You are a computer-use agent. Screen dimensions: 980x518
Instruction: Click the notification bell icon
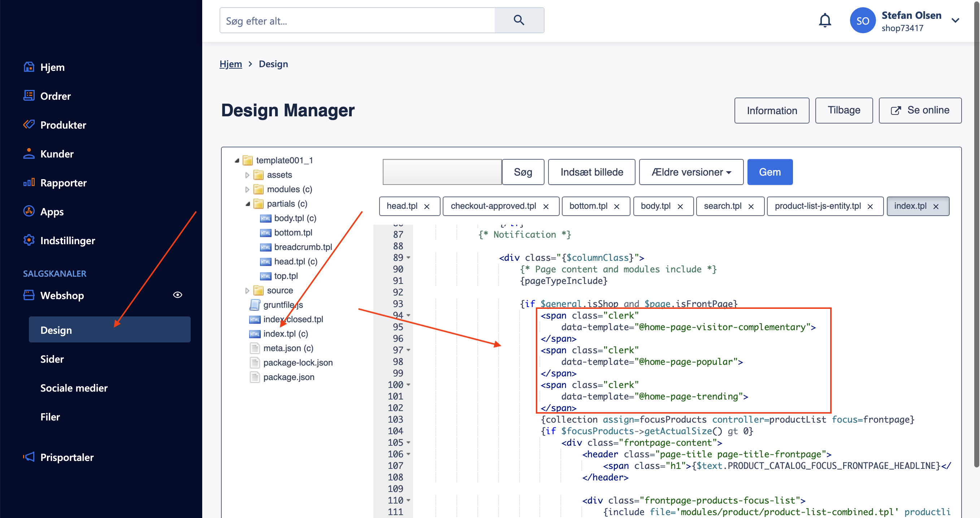pyautogui.click(x=824, y=21)
